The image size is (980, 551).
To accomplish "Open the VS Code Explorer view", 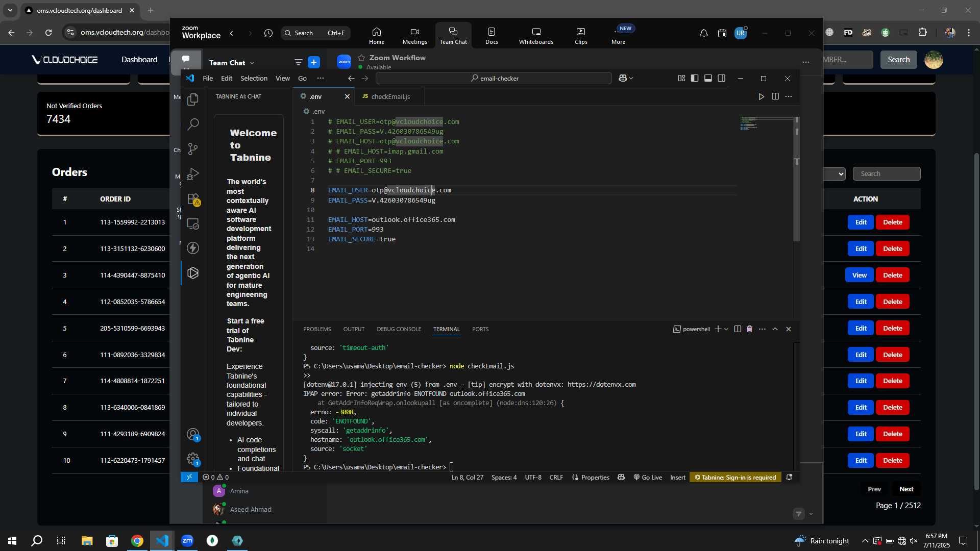I will pyautogui.click(x=193, y=99).
